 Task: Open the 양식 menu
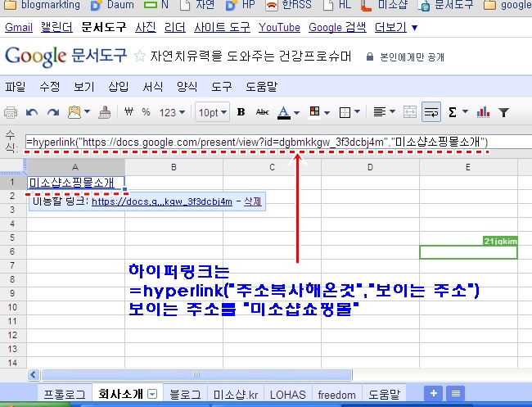click(x=187, y=87)
